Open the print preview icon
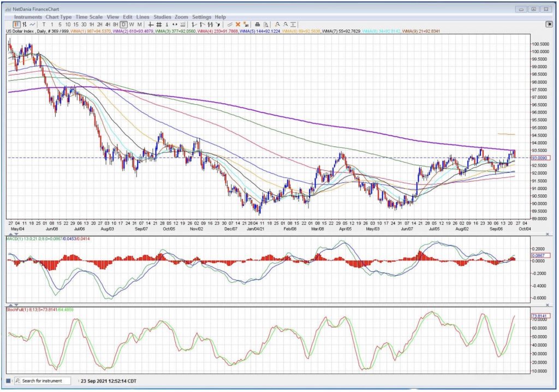Screen dimensions: 559x392 (x=266, y=25)
